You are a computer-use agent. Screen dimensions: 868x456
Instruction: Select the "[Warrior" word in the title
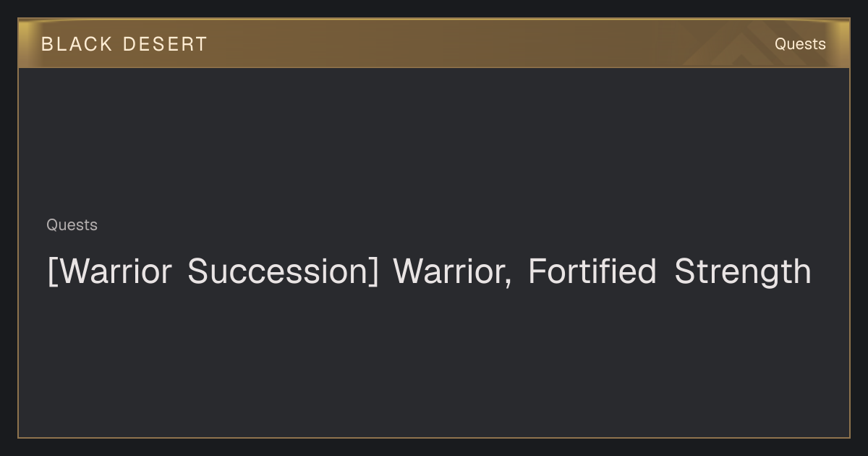(109, 272)
